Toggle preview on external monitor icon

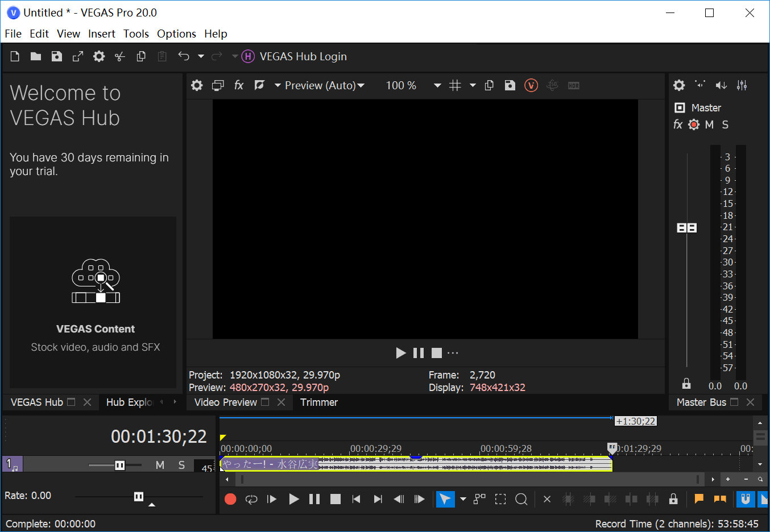(218, 85)
